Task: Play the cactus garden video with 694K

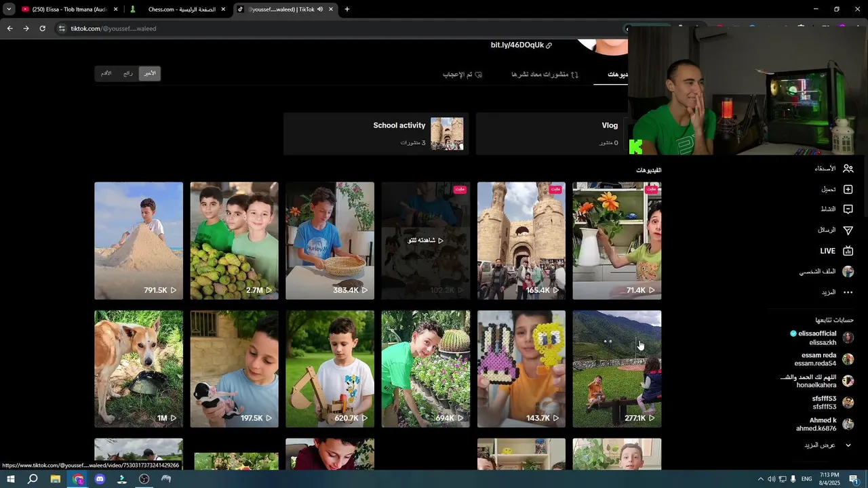Action: [x=425, y=369]
